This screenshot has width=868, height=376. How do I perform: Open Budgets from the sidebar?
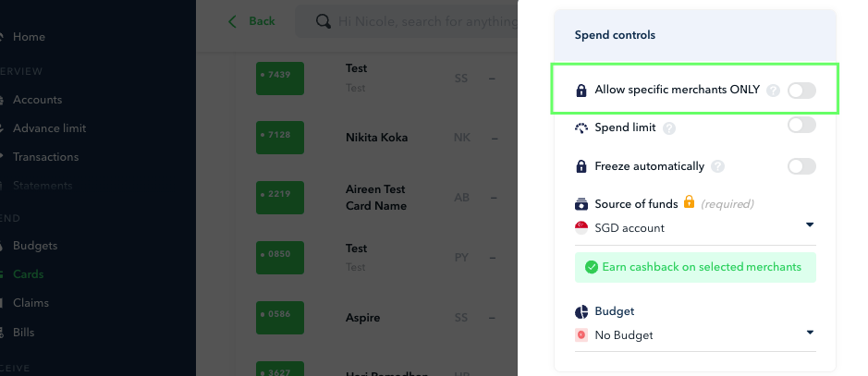point(35,246)
